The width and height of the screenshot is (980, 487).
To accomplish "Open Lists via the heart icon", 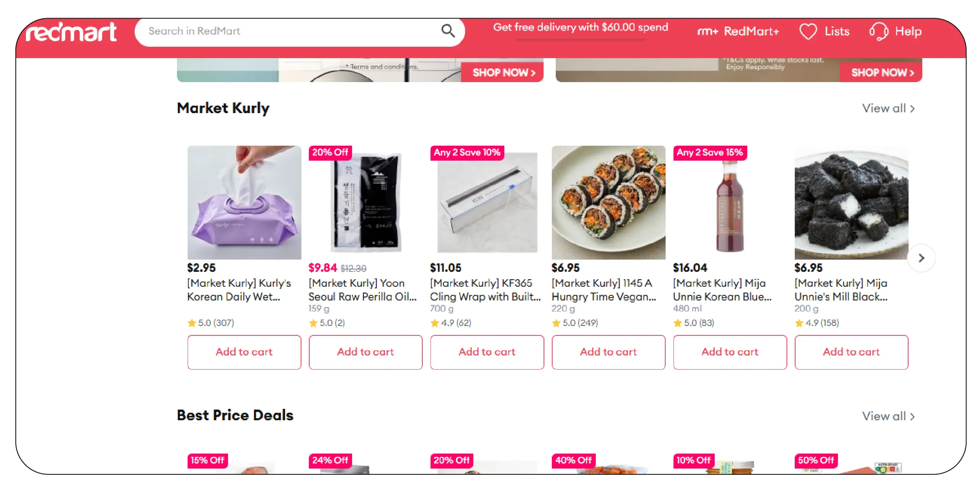I will pos(808,31).
